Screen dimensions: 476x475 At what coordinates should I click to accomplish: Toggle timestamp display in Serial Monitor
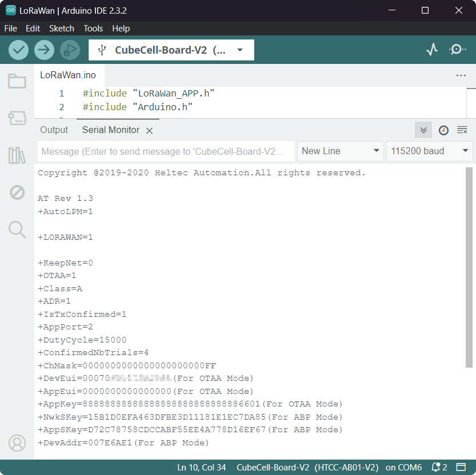443,130
